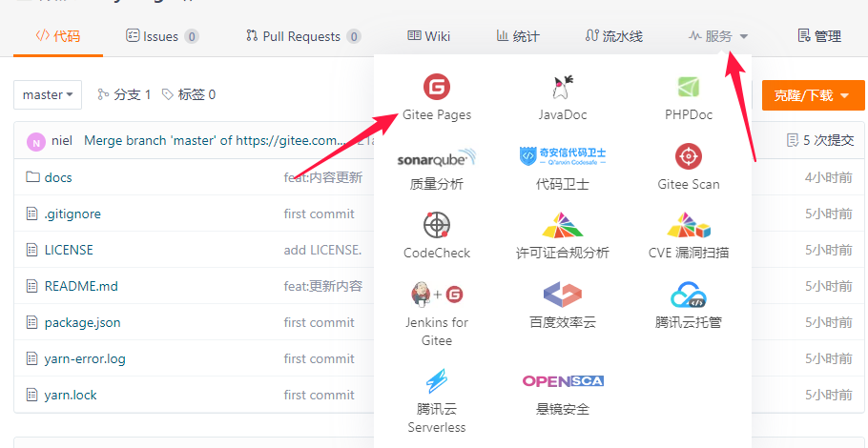The image size is (868, 448).
Task: Open SonarQube 质量分析 service
Action: click(436, 157)
